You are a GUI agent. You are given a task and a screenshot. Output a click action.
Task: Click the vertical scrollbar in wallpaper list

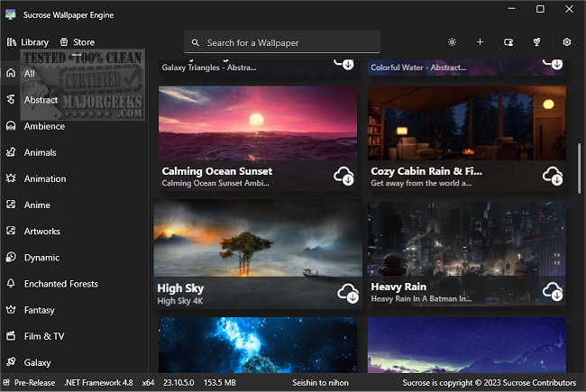(x=579, y=162)
